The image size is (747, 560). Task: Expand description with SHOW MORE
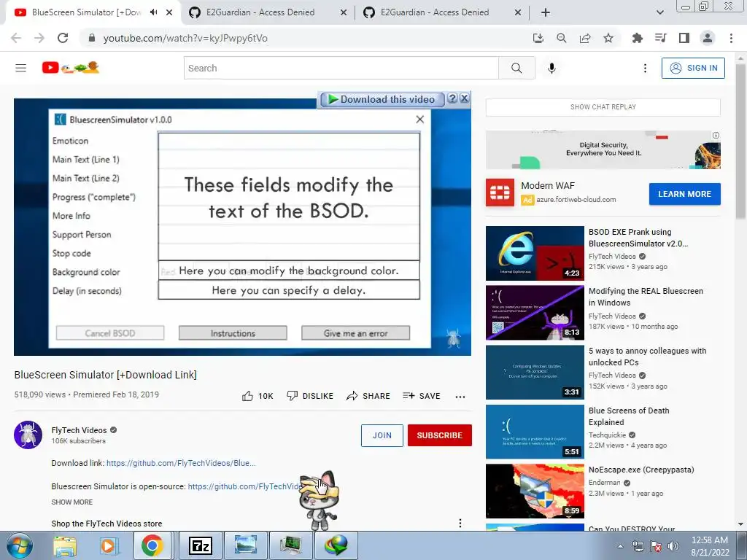(72, 502)
